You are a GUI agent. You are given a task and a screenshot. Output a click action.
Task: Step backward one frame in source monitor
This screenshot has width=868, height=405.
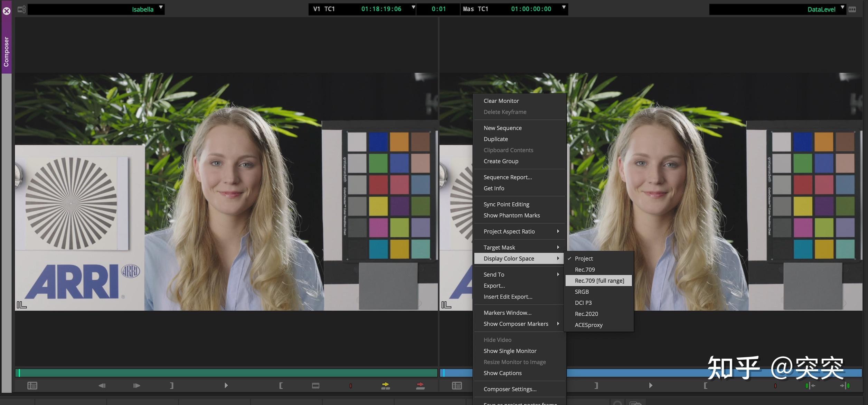(x=102, y=386)
